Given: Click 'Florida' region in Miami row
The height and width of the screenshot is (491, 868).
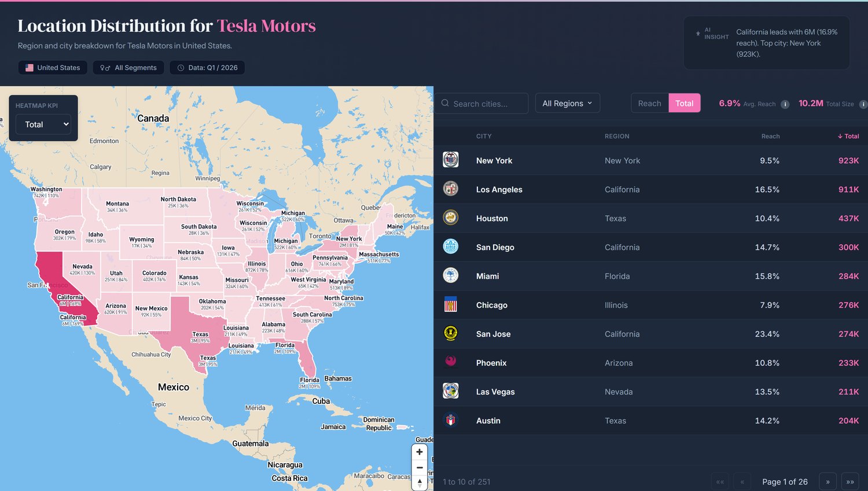Looking at the screenshot, I should 617,276.
